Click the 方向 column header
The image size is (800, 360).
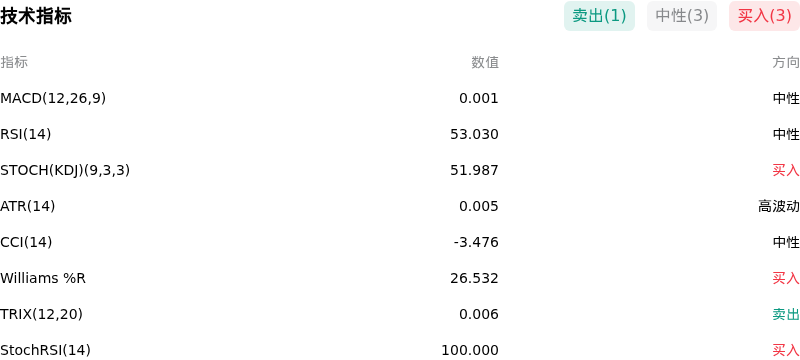[x=786, y=62]
